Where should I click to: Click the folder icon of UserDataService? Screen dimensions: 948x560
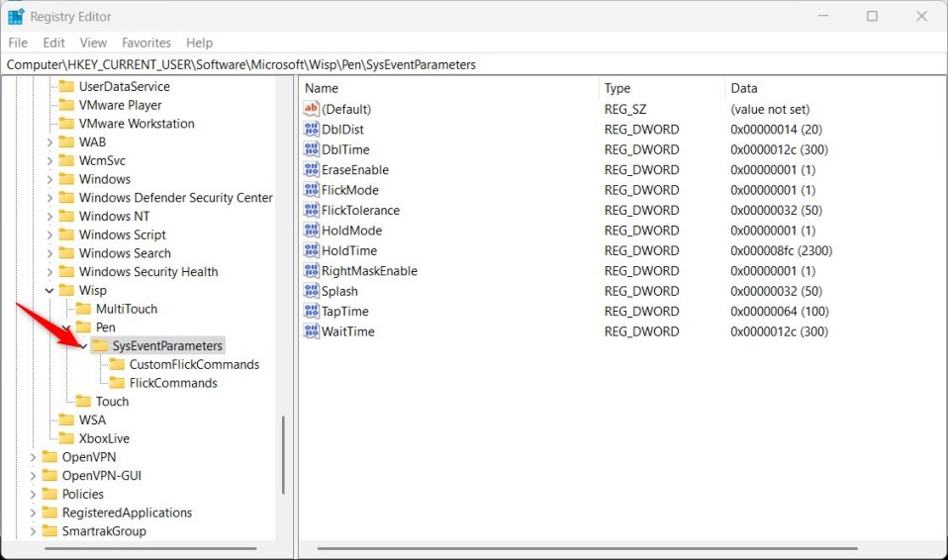(66, 86)
